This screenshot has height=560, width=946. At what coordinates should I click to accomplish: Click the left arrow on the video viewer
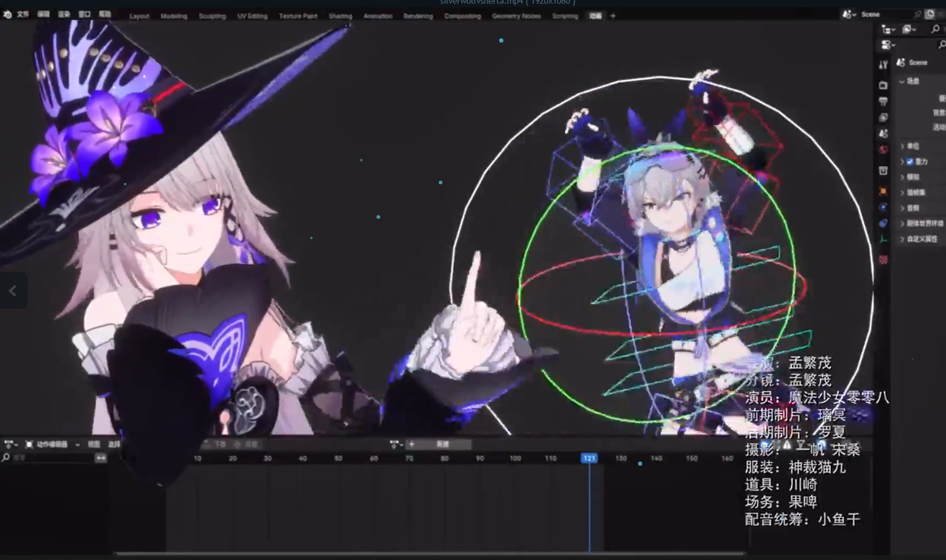[x=12, y=290]
